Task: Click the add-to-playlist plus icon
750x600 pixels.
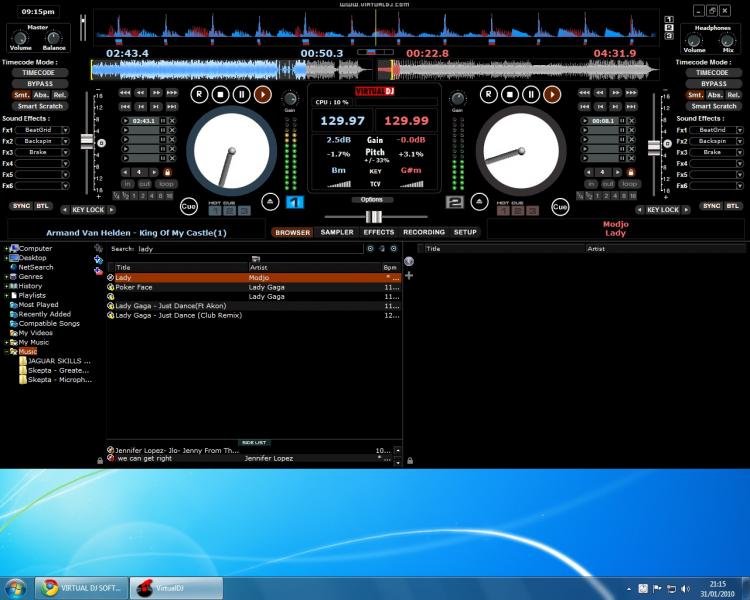Action: [409, 276]
